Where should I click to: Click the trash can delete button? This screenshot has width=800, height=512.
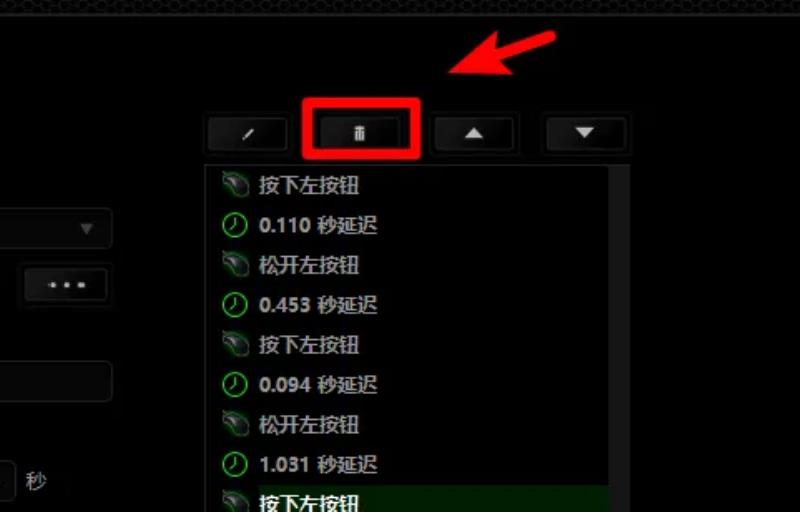pyautogui.click(x=360, y=133)
